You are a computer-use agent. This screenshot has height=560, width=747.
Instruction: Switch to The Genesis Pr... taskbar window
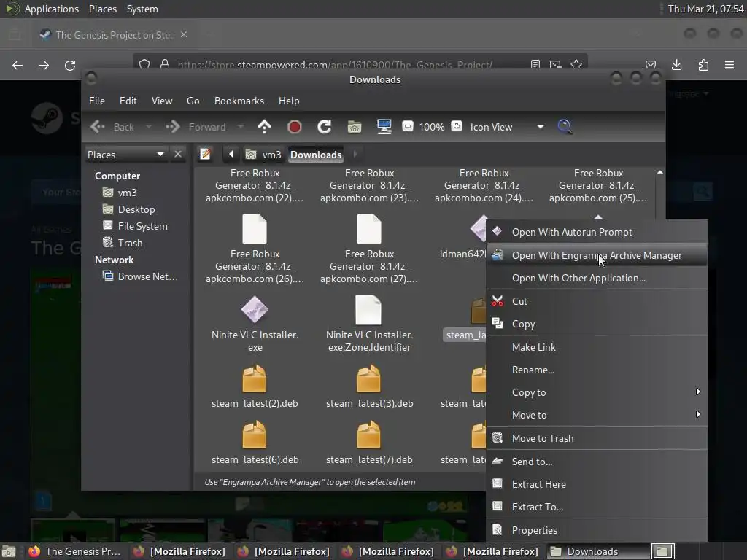(75, 551)
